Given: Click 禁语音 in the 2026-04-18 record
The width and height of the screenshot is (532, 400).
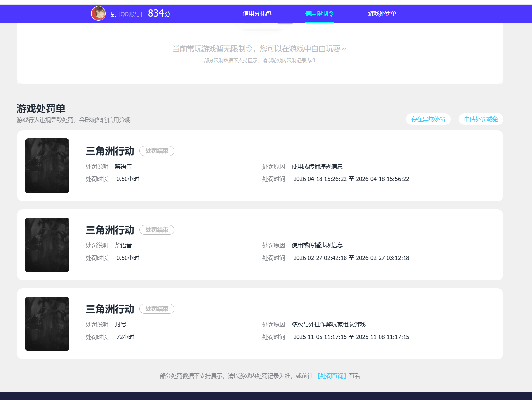Looking at the screenshot, I should (123, 167).
